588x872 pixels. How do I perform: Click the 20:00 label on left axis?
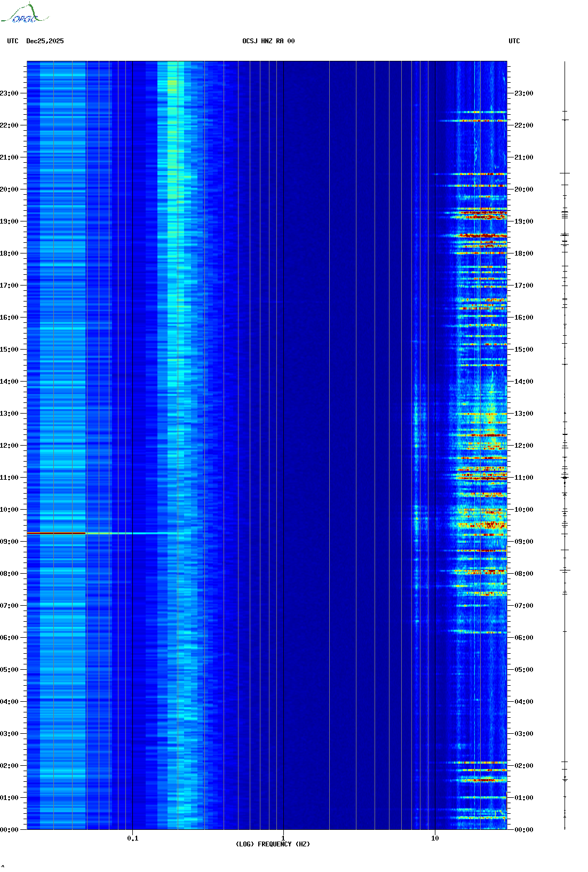tap(9, 189)
